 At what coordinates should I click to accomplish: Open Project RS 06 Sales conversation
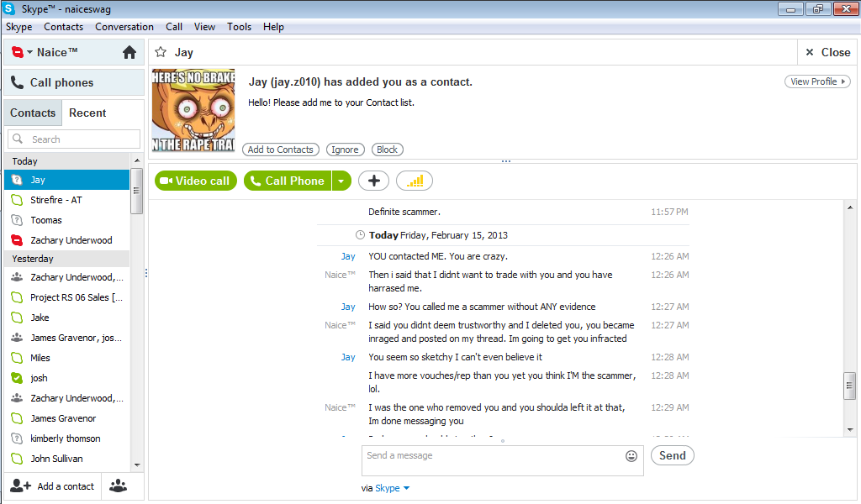pyautogui.click(x=67, y=297)
